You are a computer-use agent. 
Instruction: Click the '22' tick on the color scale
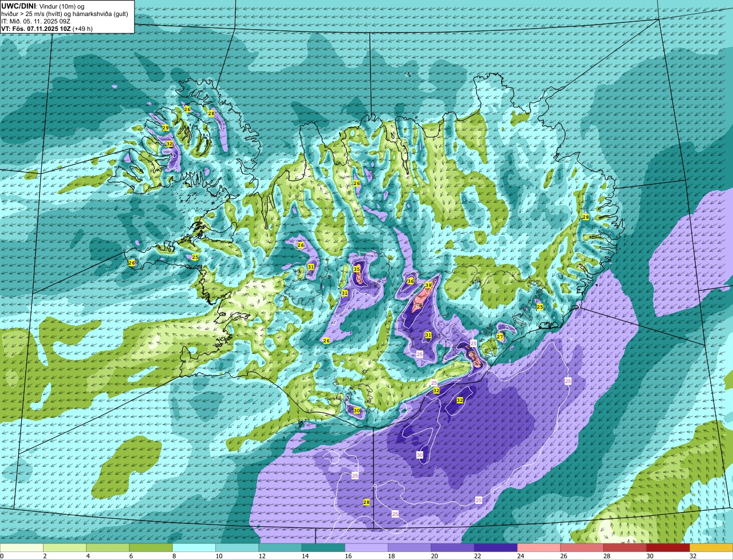478,556
